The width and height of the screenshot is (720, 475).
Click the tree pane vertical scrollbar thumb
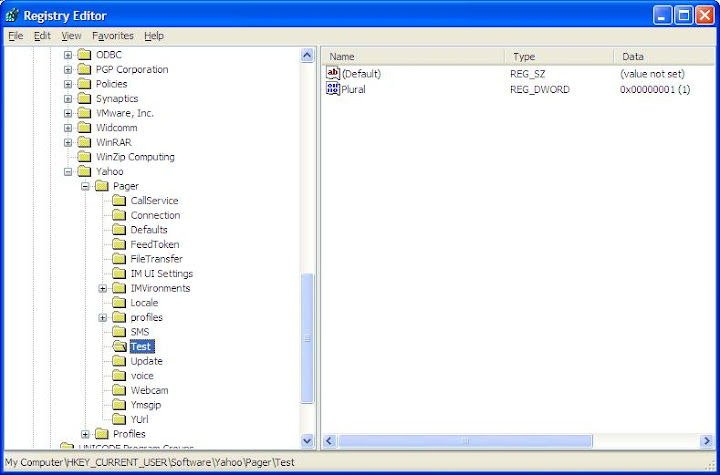[x=307, y=339]
